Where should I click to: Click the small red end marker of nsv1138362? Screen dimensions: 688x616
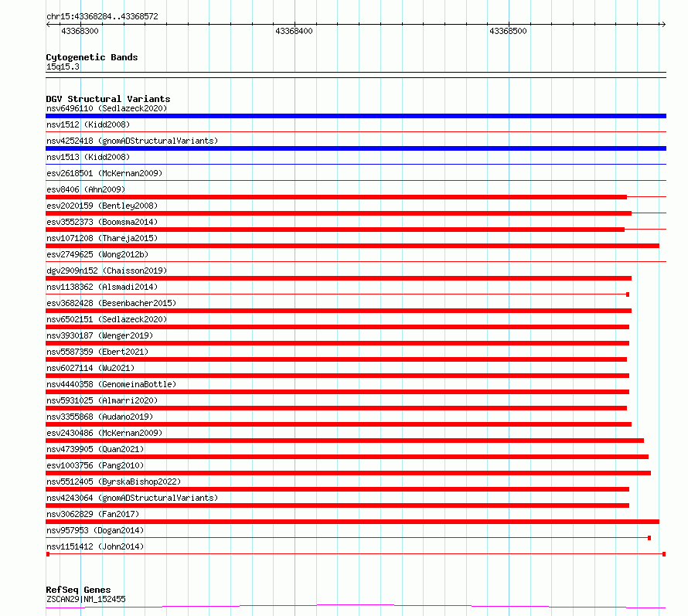[628, 294]
